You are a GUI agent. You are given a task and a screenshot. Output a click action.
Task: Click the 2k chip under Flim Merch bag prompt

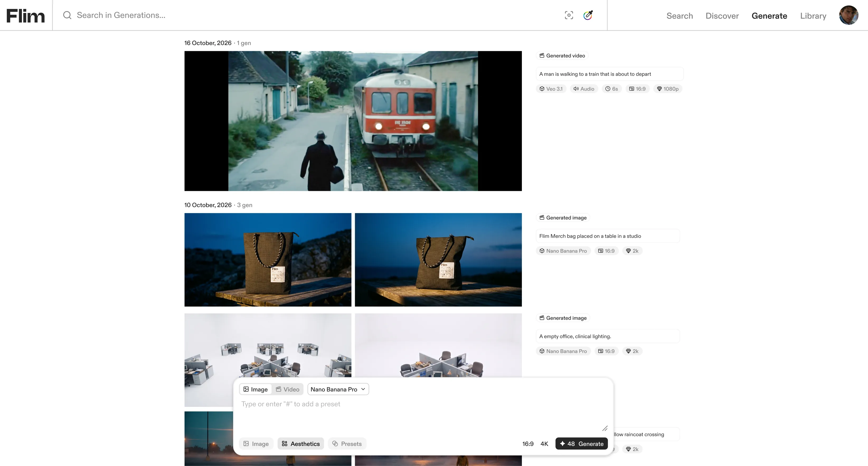click(x=632, y=251)
